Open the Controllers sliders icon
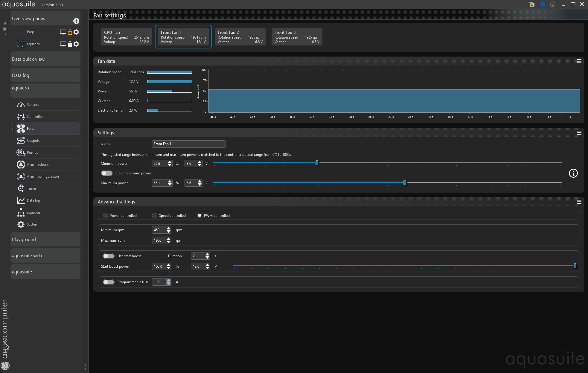 21,117
